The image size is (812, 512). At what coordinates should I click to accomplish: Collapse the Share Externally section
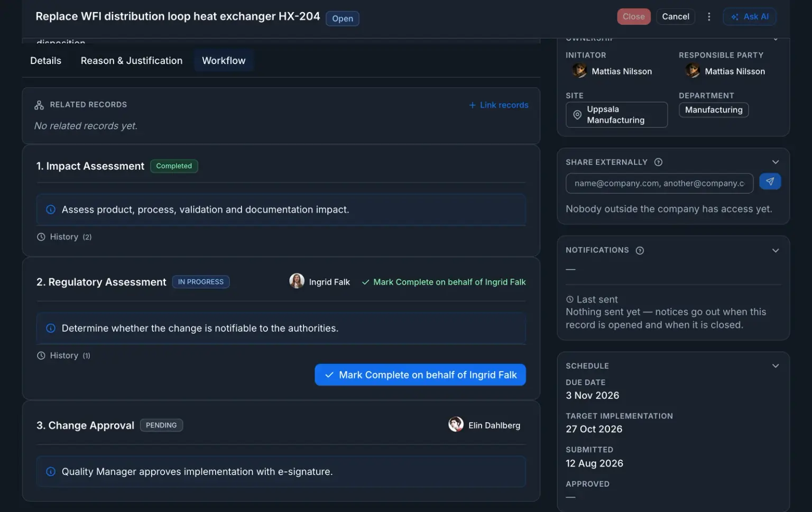pos(775,162)
